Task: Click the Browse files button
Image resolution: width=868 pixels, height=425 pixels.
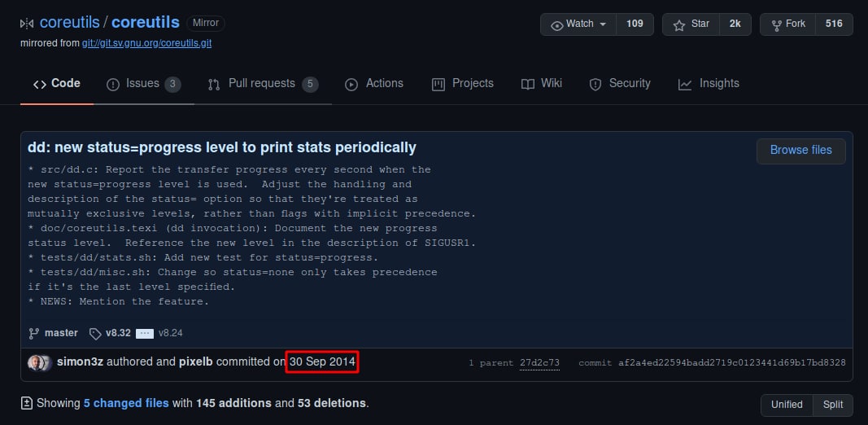Action: click(x=801, y=151)
